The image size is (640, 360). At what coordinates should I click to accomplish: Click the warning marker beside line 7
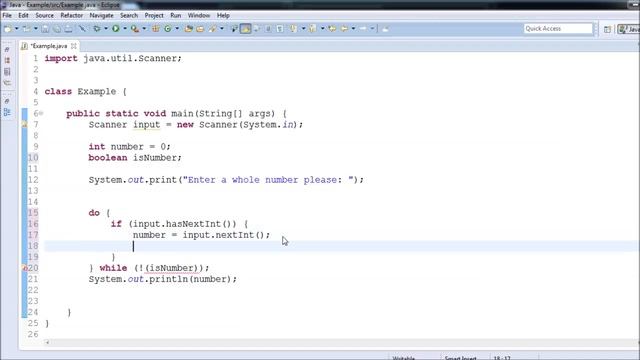pyautogui.click(x=24, y=124)
